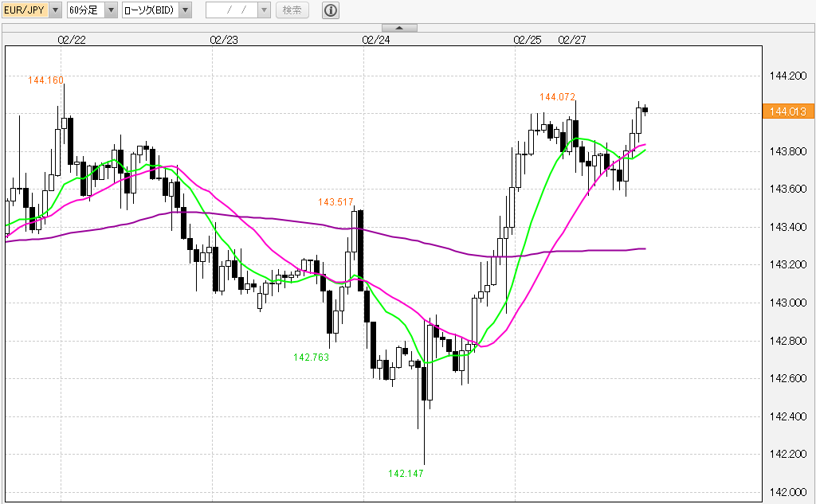Click the 02/25 date label

[x=528, y=40]
